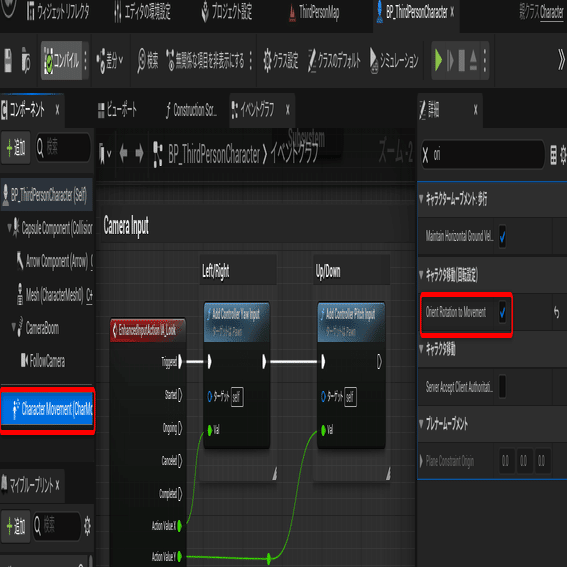Open the search (検索) tool
The image size is (567, 567).
coord(148,60)
